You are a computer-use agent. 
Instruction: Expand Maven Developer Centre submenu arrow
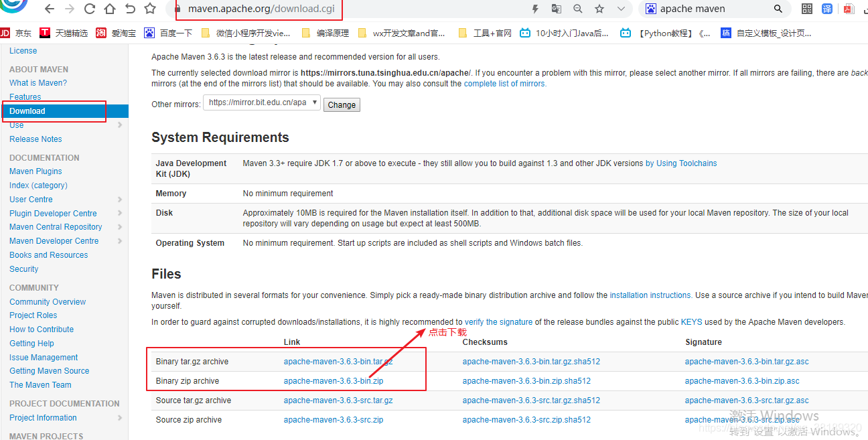click(x=120, y=241)
